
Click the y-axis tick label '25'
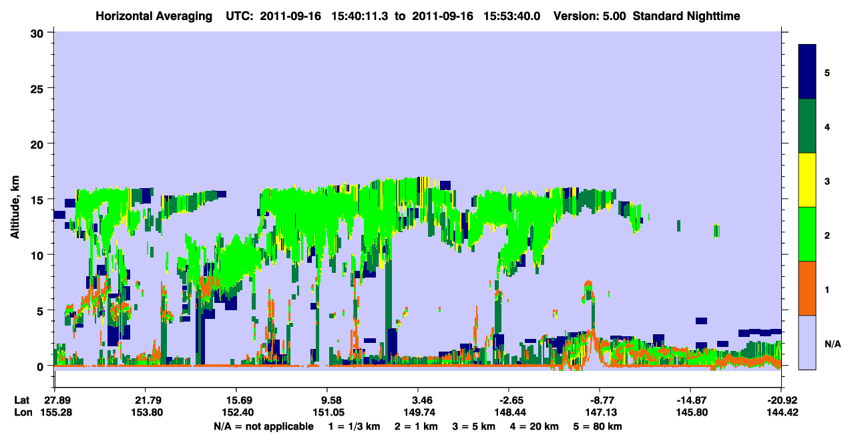click(39, 88)
